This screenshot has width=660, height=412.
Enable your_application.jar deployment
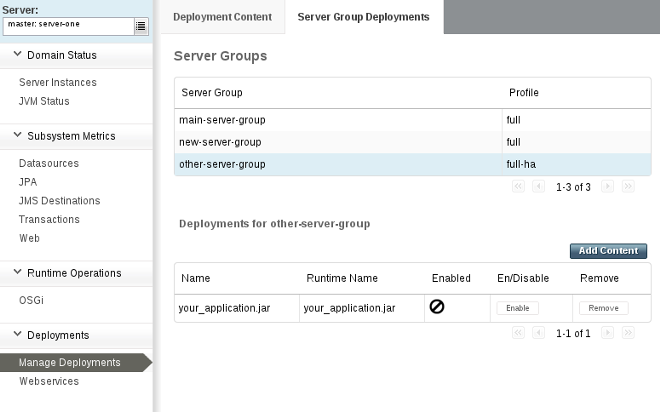click(517, 308)
